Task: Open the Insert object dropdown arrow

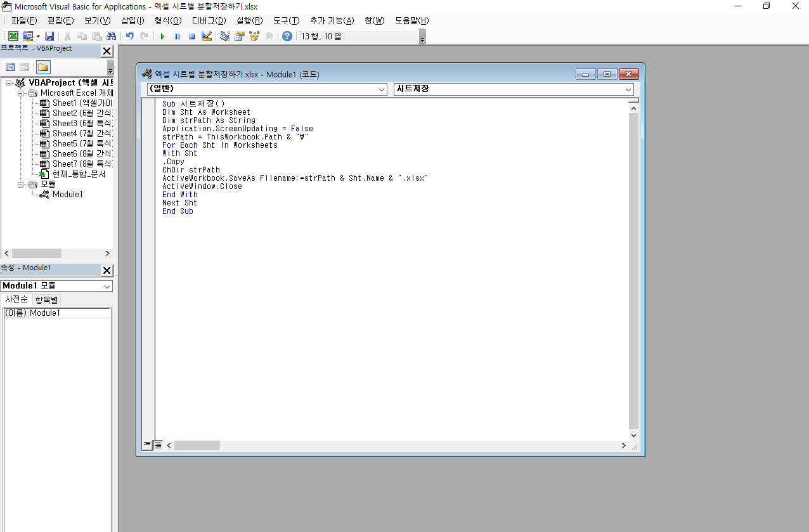Action: click(38, 36)
